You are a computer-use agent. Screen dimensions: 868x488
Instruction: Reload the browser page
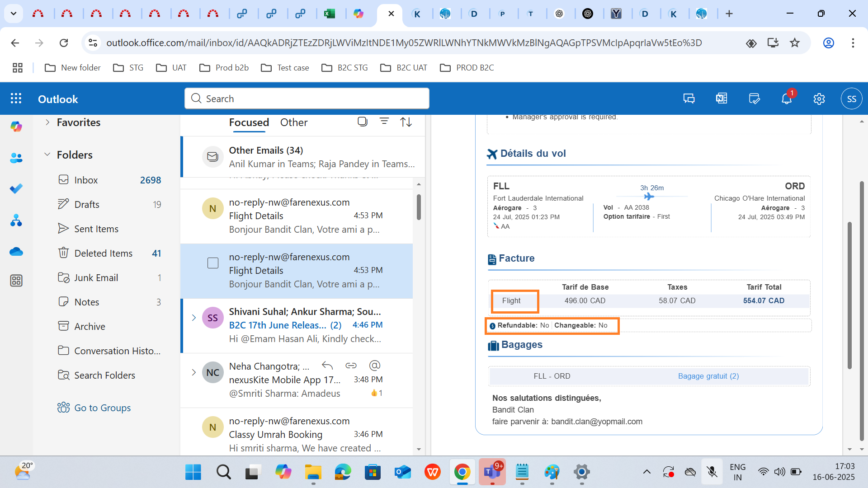tap(64, 43)
